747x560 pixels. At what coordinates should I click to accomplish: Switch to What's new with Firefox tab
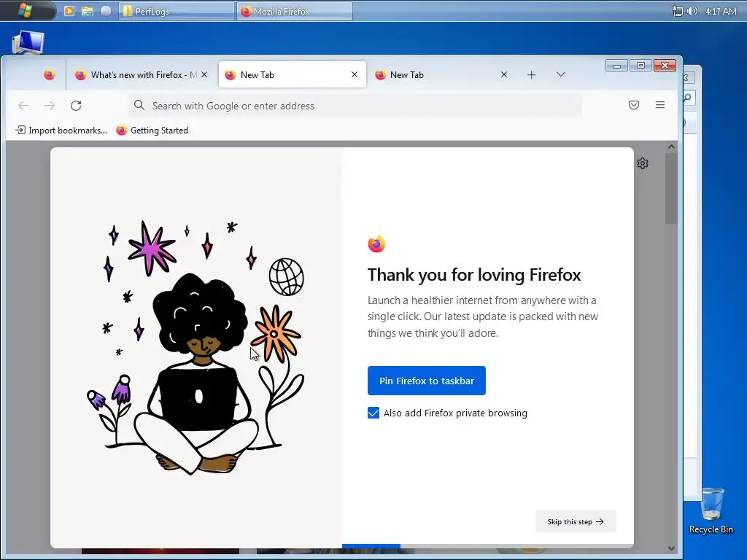click(x=141, y=75)
